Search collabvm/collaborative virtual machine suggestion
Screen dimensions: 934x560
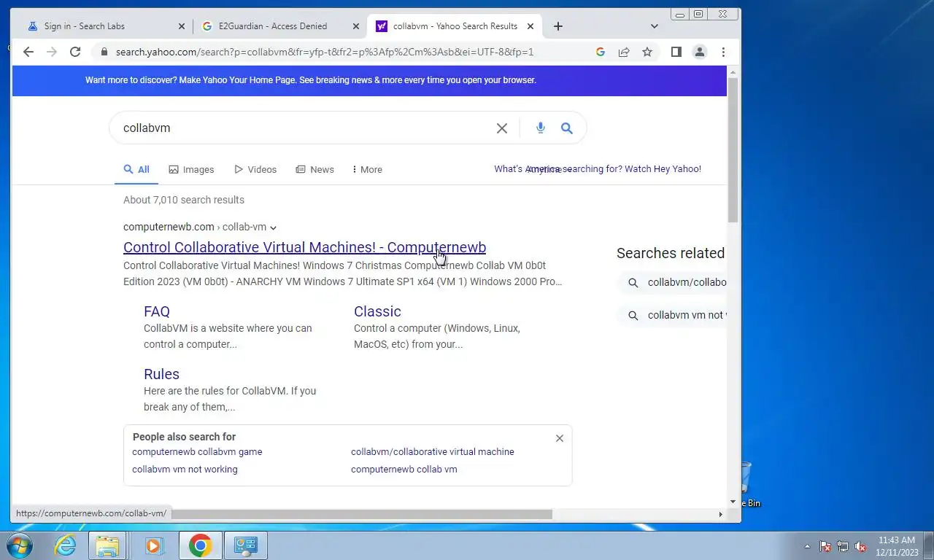coord(433,451)
